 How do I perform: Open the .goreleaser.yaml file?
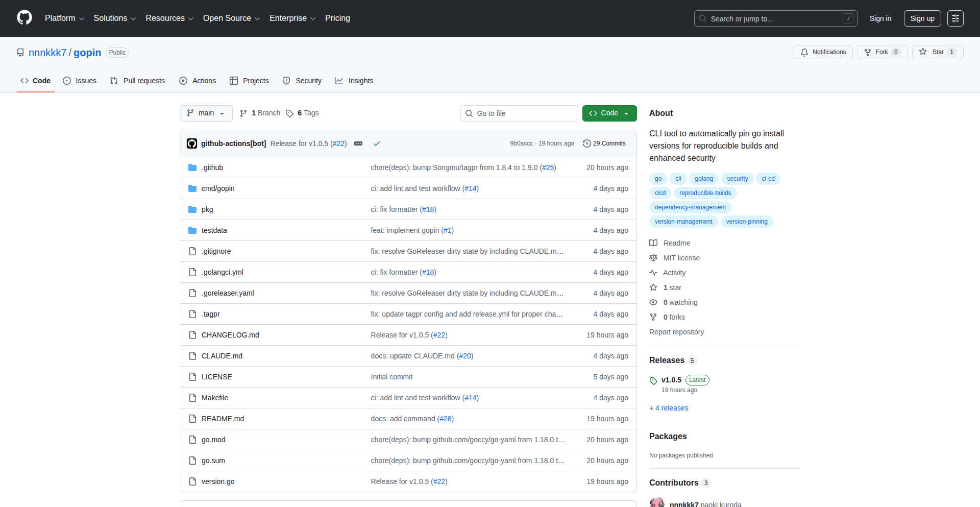point(228,293)
